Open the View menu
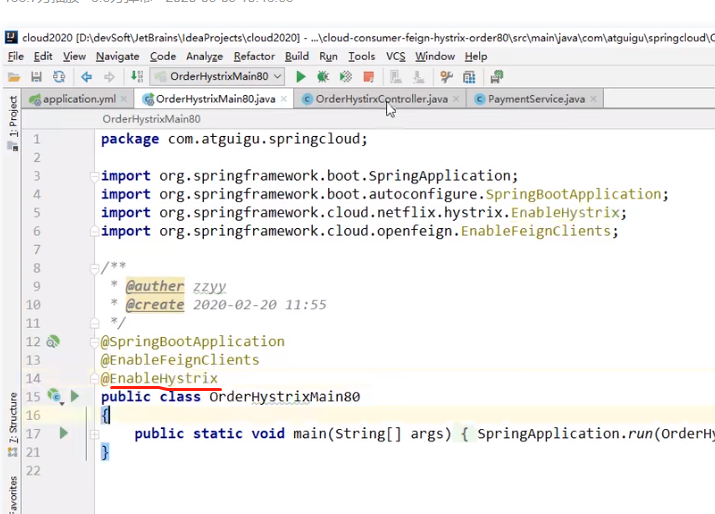The image size is (715, 514). click(x=74, y=57)
